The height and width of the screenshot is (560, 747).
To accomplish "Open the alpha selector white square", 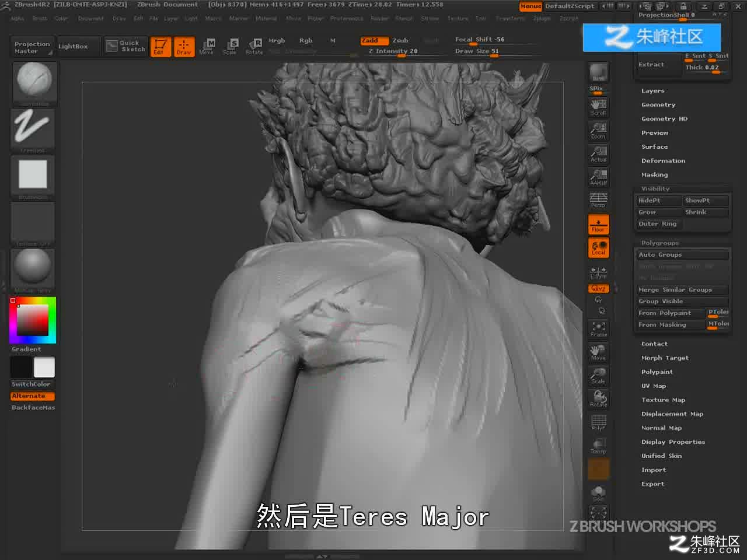I will [x=33, y=175].
